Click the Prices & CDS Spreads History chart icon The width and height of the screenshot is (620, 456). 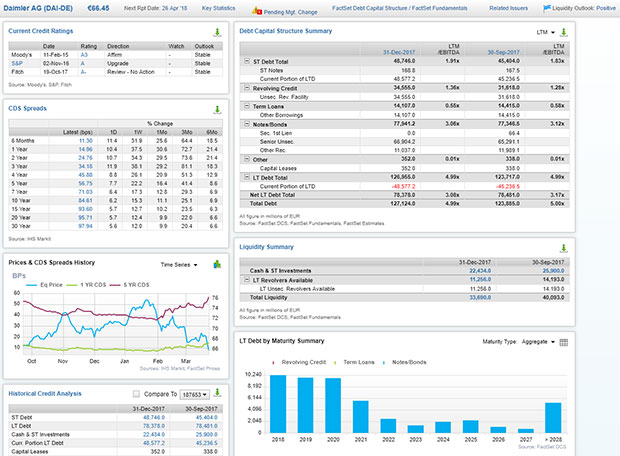pyautogui.click(x=217, y=264)
